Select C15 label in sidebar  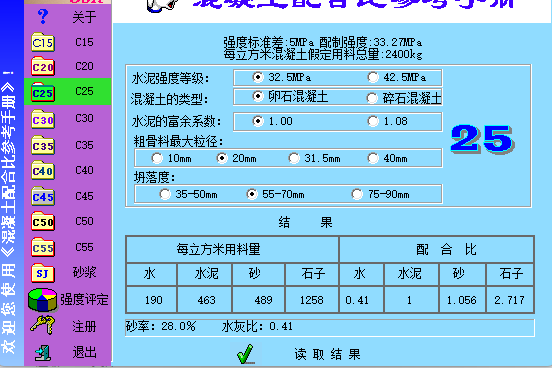tap(84, 42)
